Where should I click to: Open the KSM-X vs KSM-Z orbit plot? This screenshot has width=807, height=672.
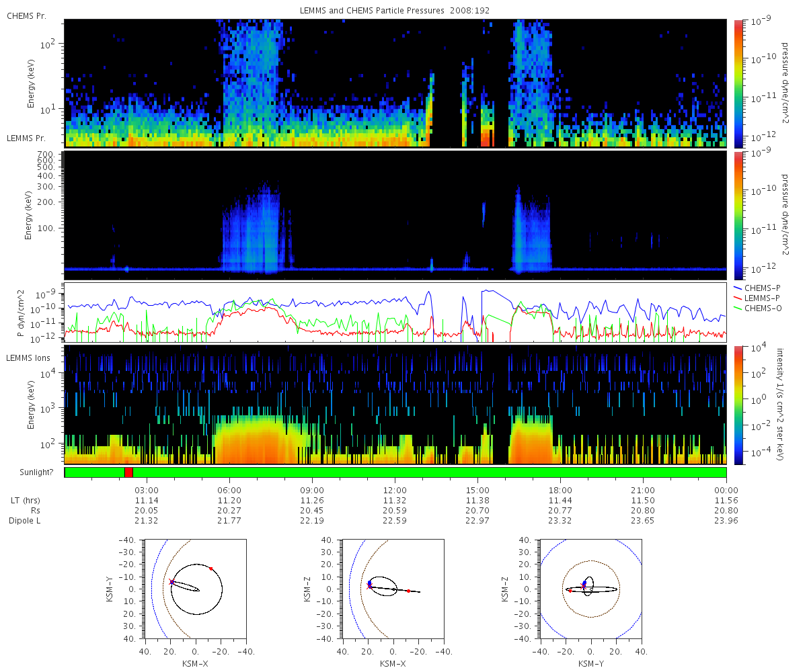pos(393,589)
